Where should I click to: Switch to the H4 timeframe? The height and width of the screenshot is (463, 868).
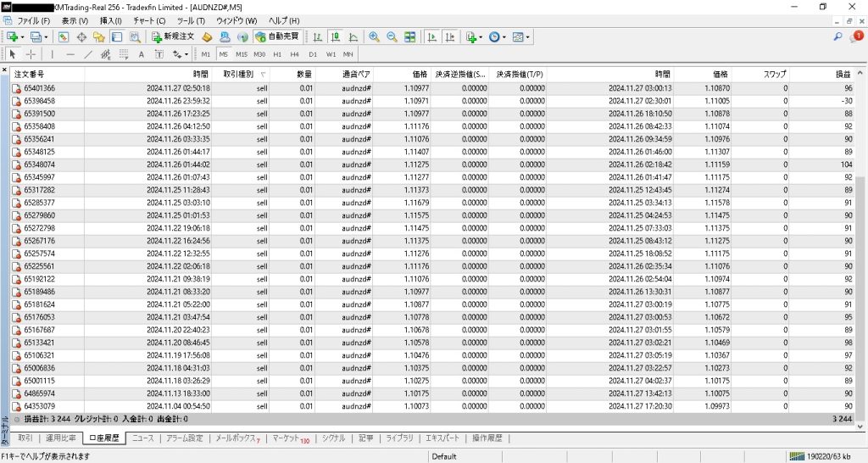point(294,54)
